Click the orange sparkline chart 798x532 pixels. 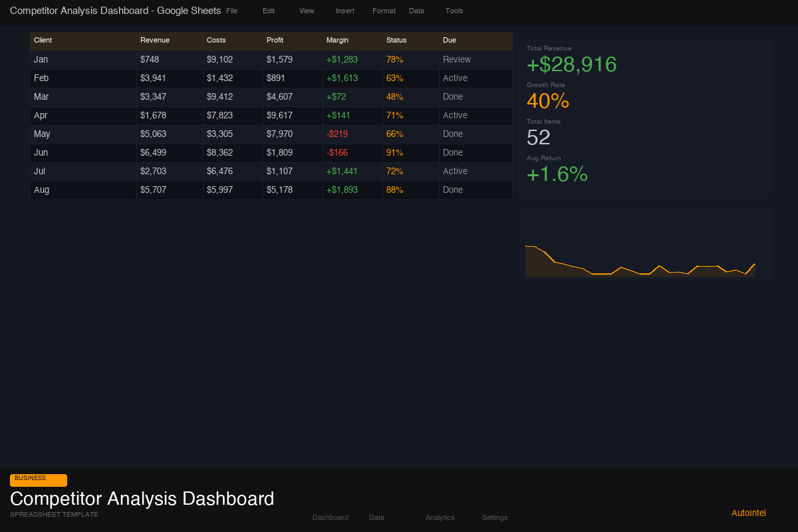tap(640, 259)
